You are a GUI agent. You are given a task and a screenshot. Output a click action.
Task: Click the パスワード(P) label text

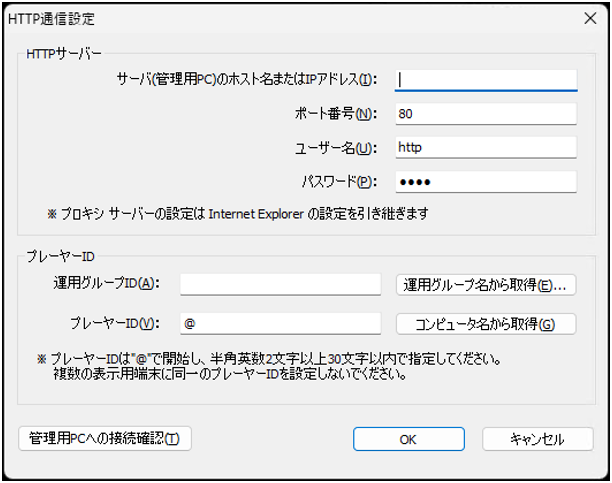click(x=340, y=182)
